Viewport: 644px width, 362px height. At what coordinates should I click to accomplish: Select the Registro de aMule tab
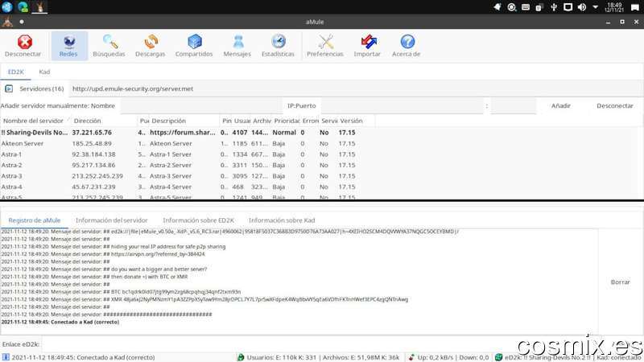35,220
